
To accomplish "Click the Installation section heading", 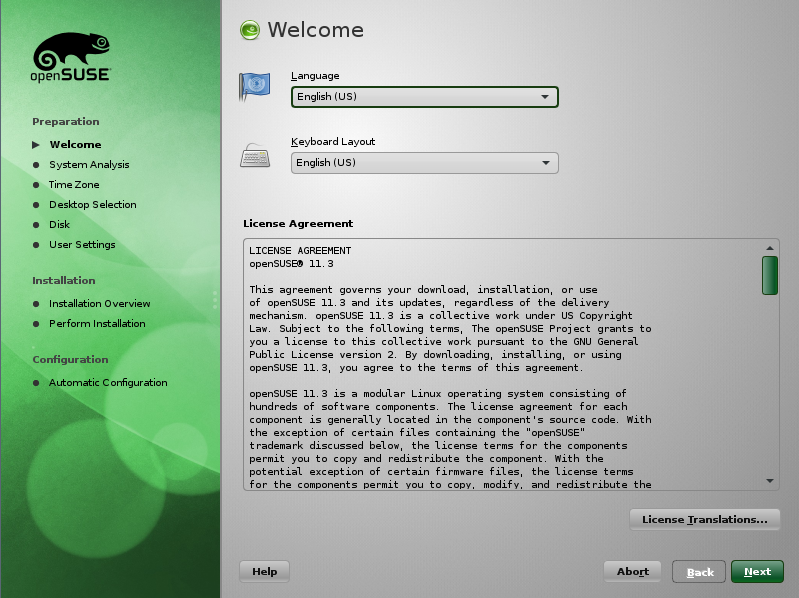I will 64,281.
